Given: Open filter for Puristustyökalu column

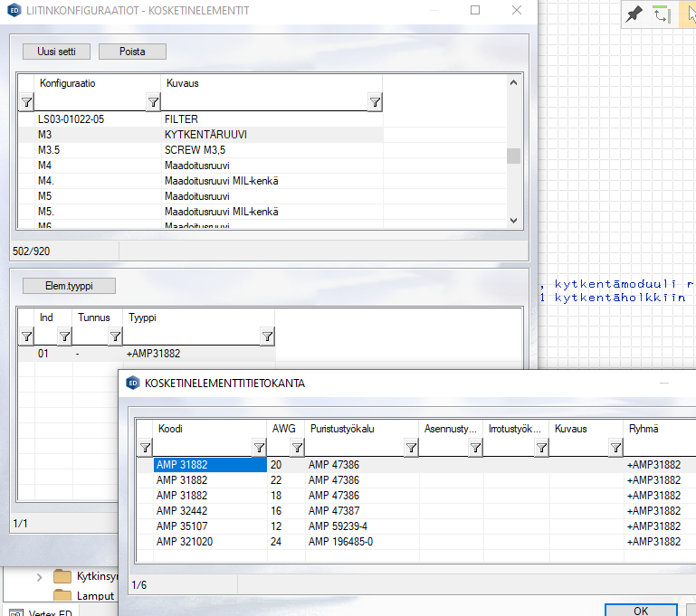Looking at the screenshot, I should (x=411, y=447).
